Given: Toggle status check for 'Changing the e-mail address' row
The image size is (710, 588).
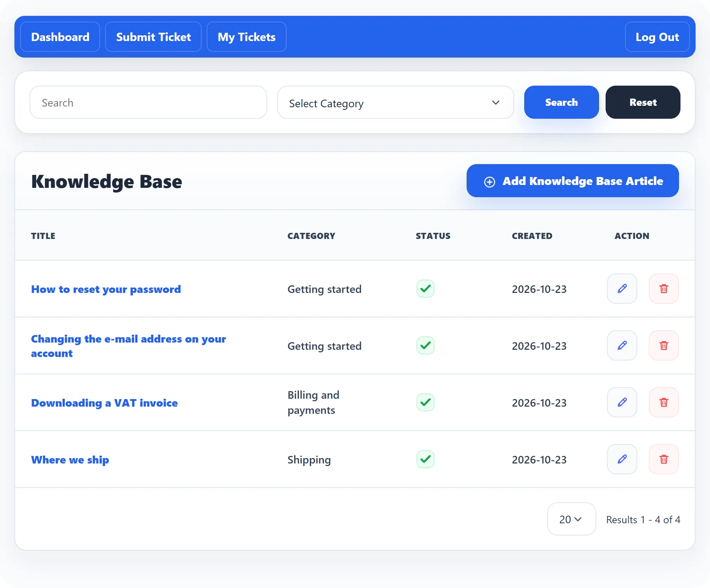Looking at the screenshot, I should tap(425, 345).
